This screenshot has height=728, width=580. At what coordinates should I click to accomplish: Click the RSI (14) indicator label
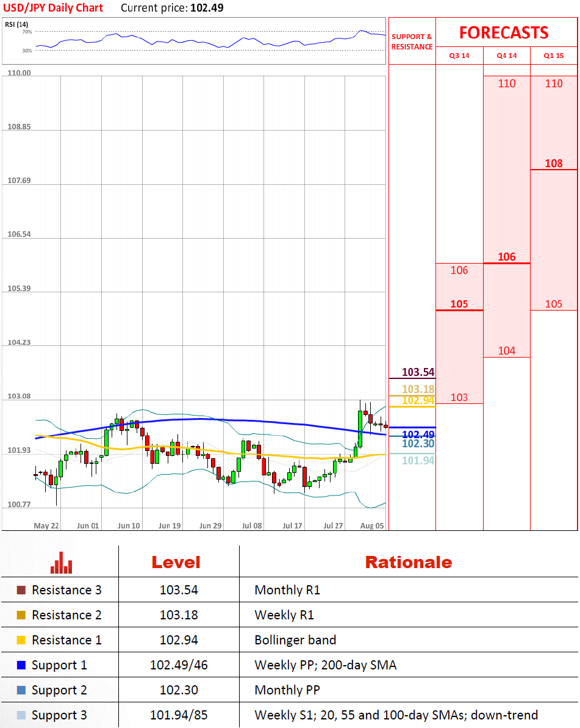coord(16,24)
